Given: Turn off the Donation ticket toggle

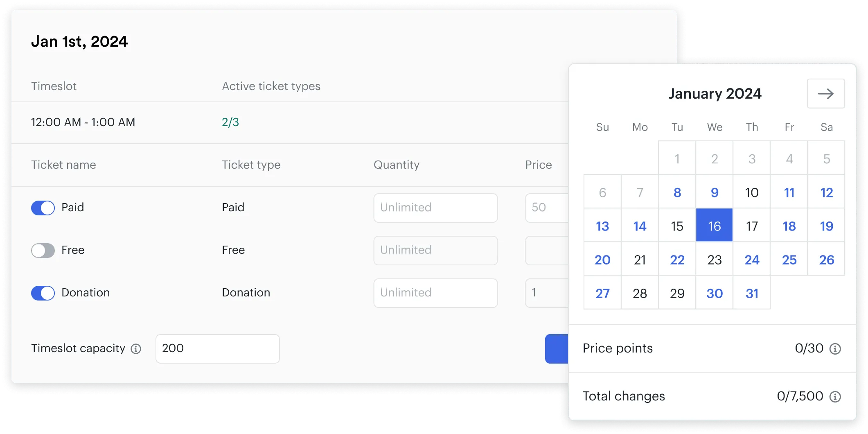Looking at the screenshot, I should [x=43, y=293].
